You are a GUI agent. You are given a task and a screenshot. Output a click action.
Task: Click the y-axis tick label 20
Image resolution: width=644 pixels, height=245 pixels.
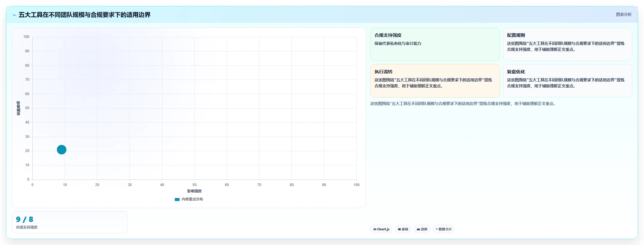[27, 151]
